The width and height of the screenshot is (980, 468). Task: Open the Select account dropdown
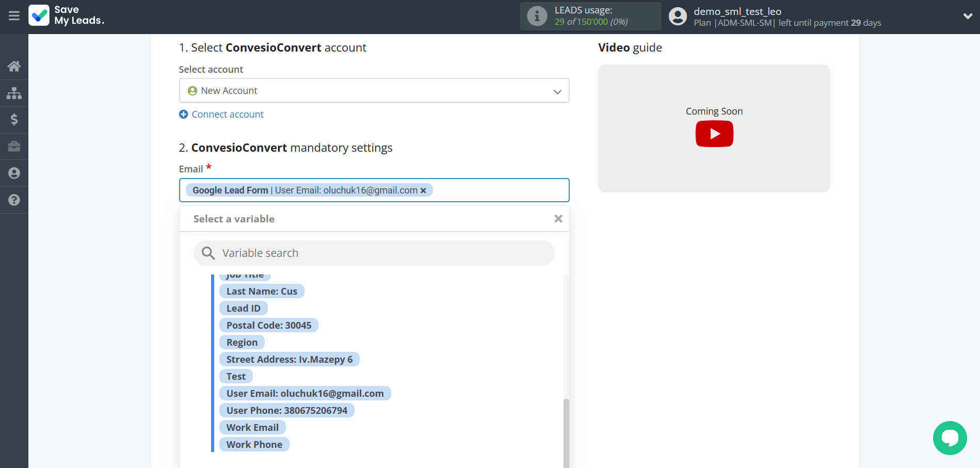(374, 91)
